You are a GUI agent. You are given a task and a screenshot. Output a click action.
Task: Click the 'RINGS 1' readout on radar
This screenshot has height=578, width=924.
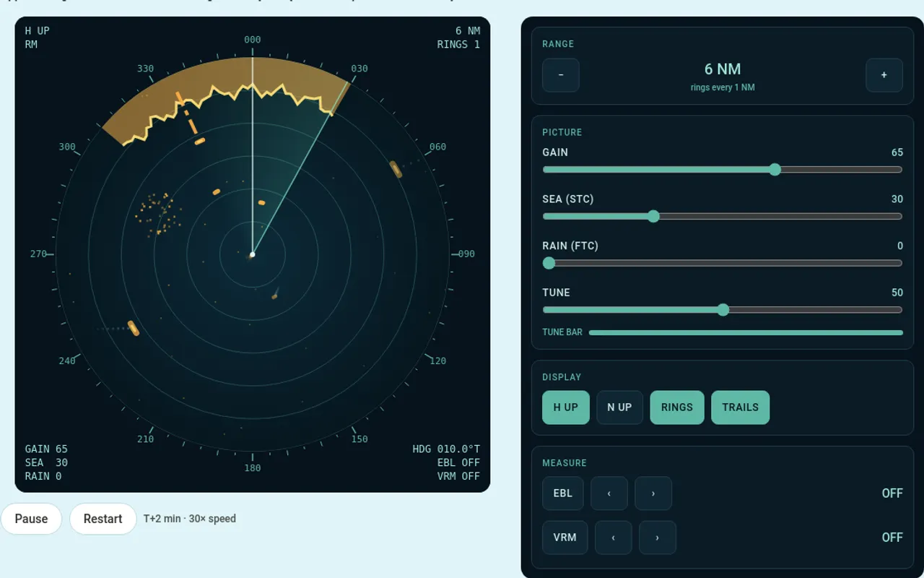pos(458,44)
